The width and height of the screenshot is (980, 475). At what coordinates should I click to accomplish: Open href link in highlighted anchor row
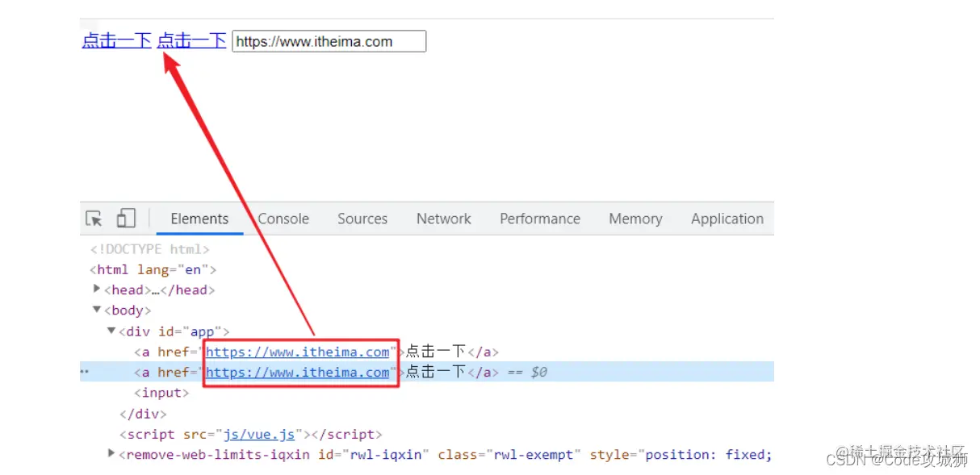298,372
